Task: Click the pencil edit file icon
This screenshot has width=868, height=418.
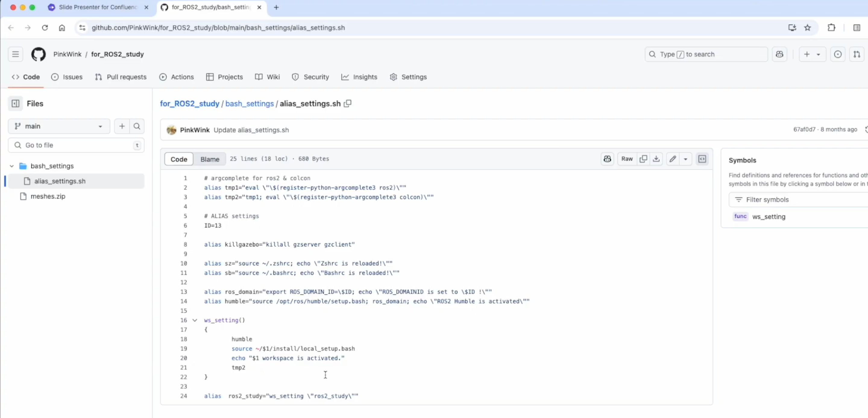Action: (673, 159)
